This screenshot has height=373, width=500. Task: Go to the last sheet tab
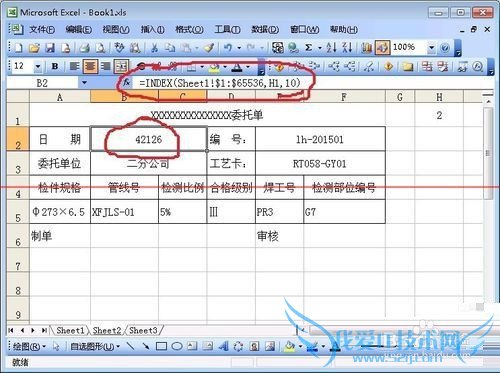coord(44,330)
